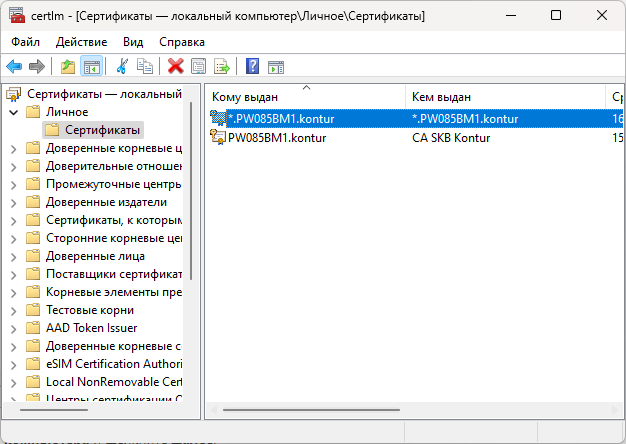626x444 pixels.
Task: Click the Up one level folder icon
Action: [x=68, y=67]
